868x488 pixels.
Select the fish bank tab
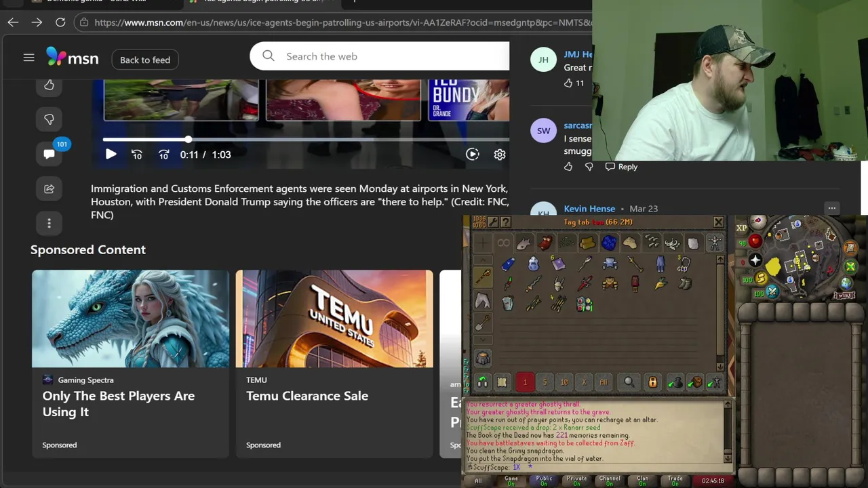(524, 243)
